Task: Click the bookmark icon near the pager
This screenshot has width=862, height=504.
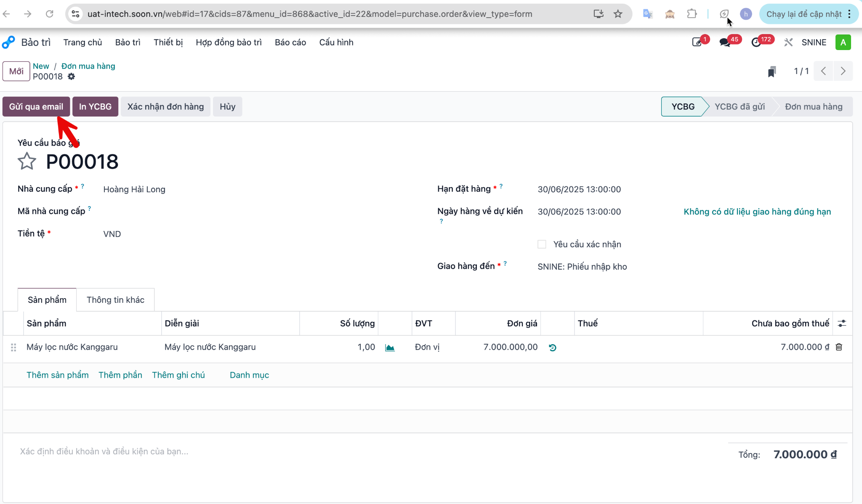Action: (x=772, y=72)
